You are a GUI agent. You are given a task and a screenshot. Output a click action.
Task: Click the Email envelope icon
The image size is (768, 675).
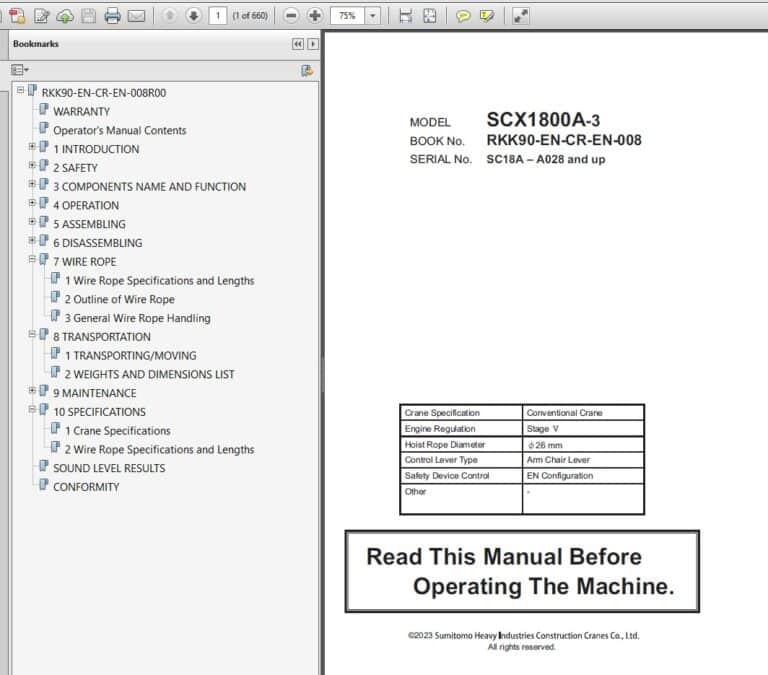pyautogui.click(x=136, y=16)
